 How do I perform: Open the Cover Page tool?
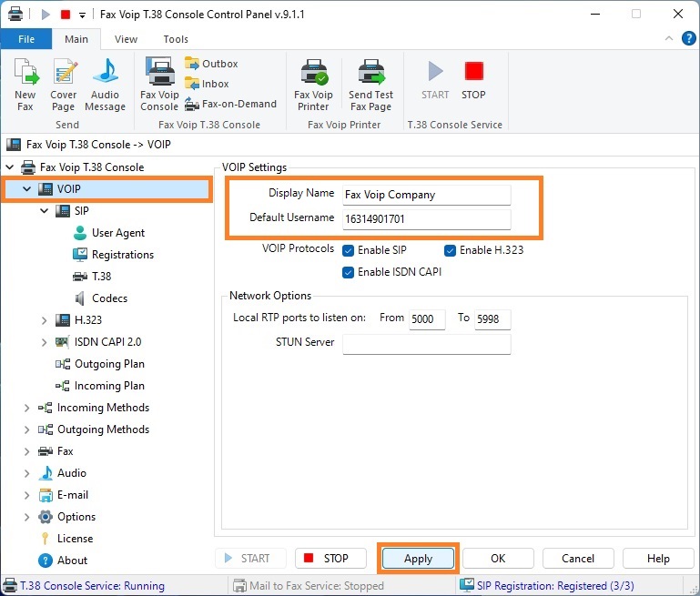pos(64,85)
